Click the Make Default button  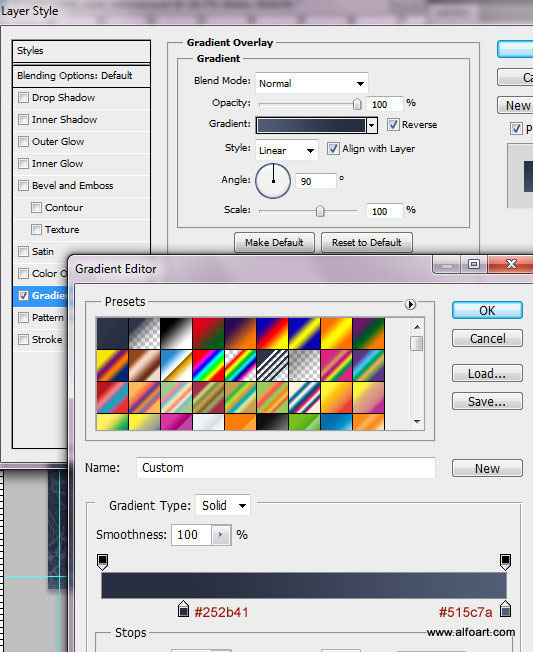274,242
